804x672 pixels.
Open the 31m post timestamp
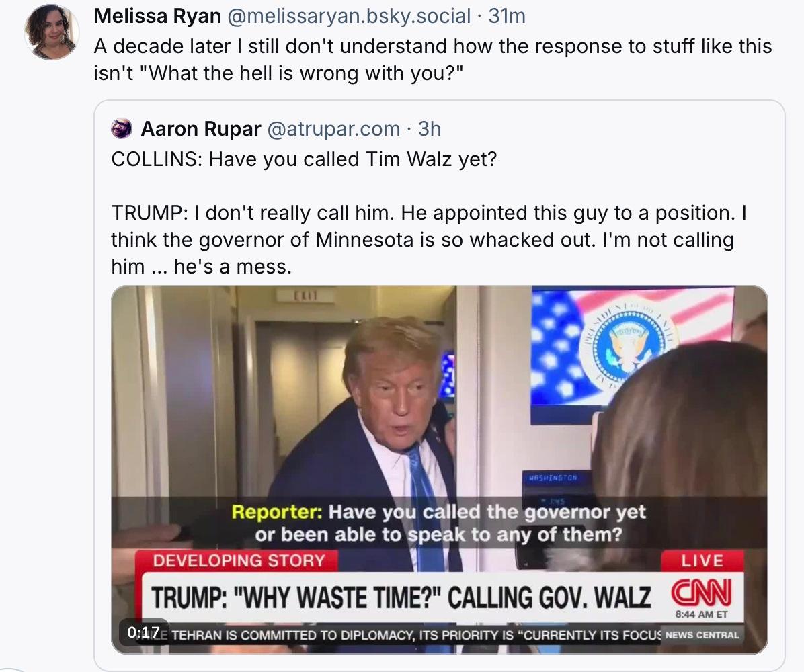coord(507,16)
